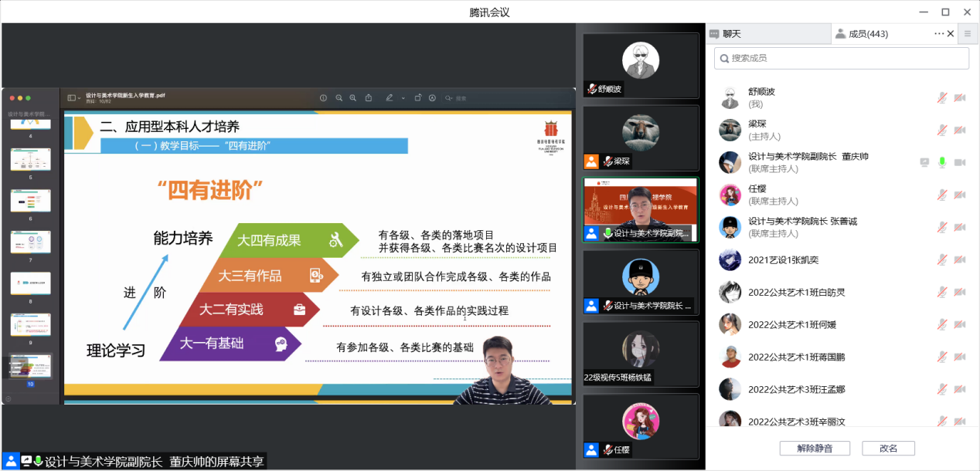Viewport: 980px width, 471px height.
Task: Click the 搜索成员 search field
Action: (x=841, y=58)
